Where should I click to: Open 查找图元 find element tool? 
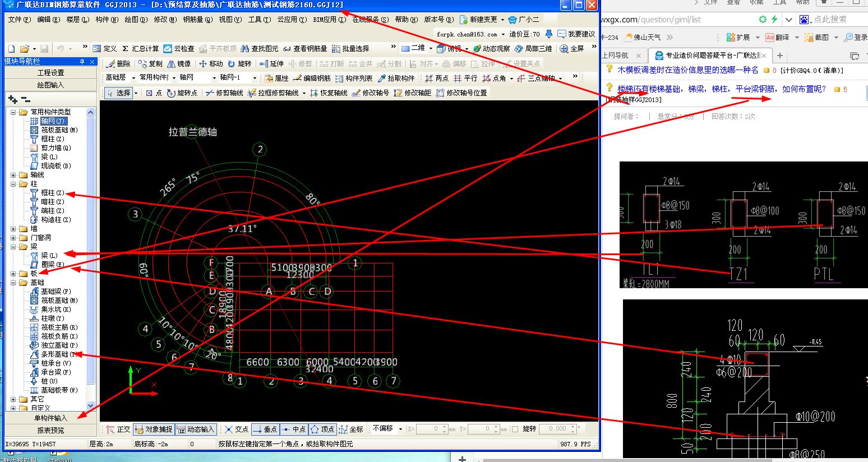click(260, 49)
